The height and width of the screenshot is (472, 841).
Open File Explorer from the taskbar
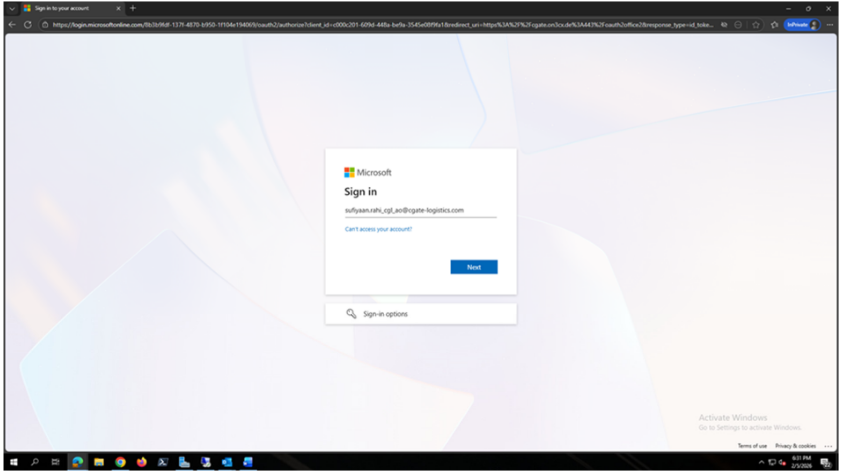point(99,462)
